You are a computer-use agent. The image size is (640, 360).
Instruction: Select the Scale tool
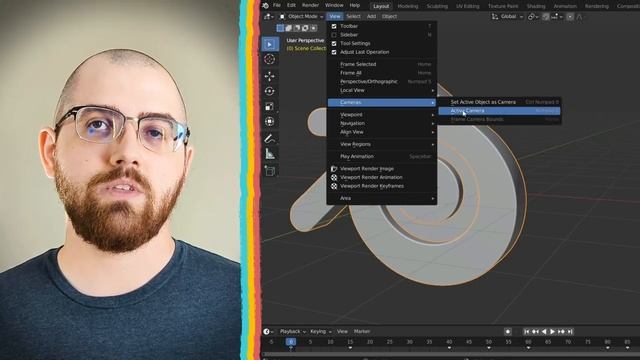269,107
